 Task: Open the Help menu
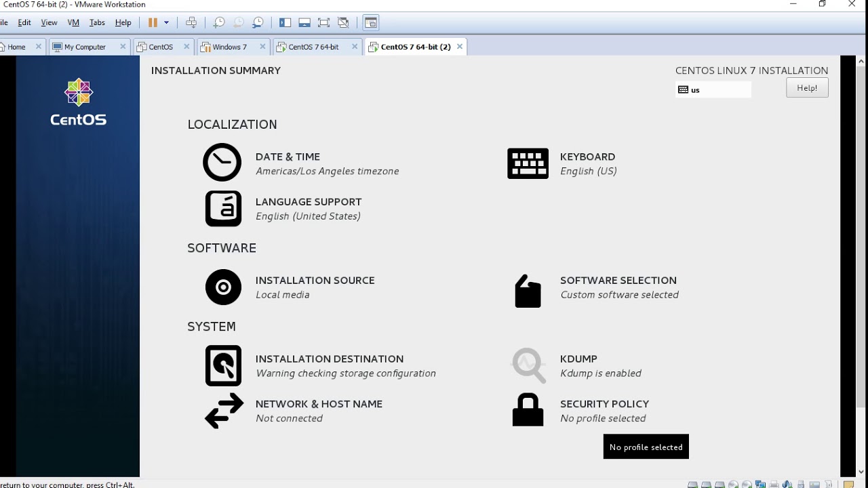(123, 22)
